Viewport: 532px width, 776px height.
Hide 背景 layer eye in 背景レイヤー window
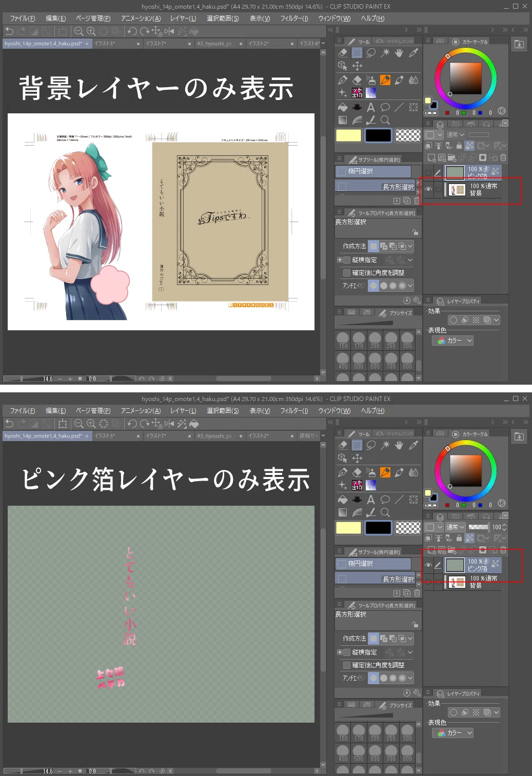click(x=428, y=189)
